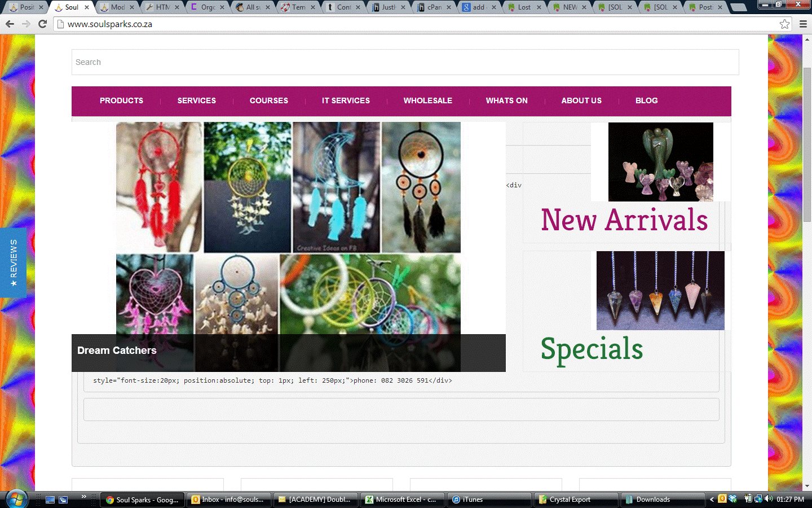This screenshot has height=508, width=812.
Task: Open the WHOLESALE menu
Action: [x=428, y=100]
